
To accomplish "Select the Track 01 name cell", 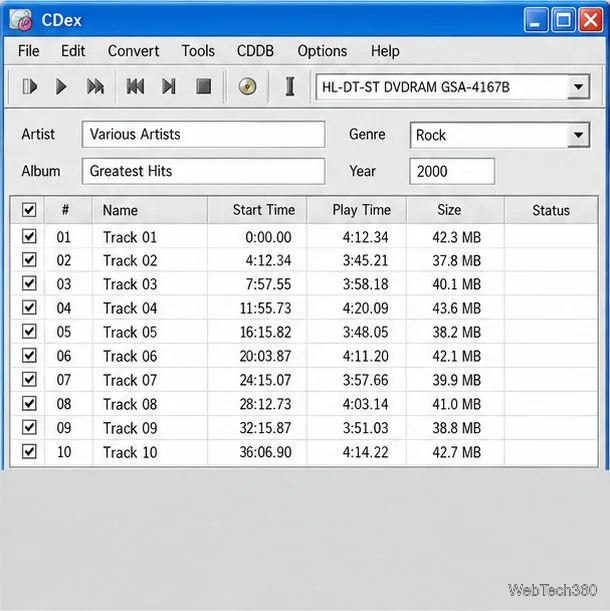I will pyautogui.click(x=150, y=237).
